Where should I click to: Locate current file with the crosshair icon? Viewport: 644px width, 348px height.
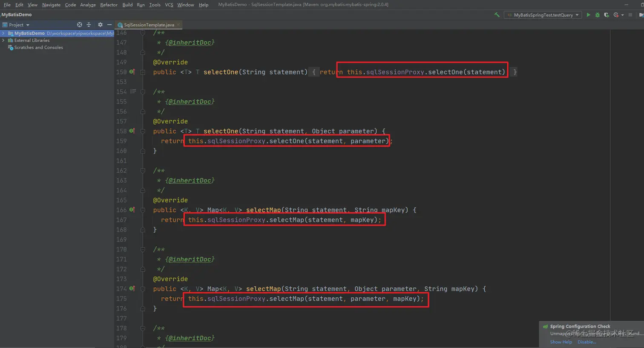79,25
